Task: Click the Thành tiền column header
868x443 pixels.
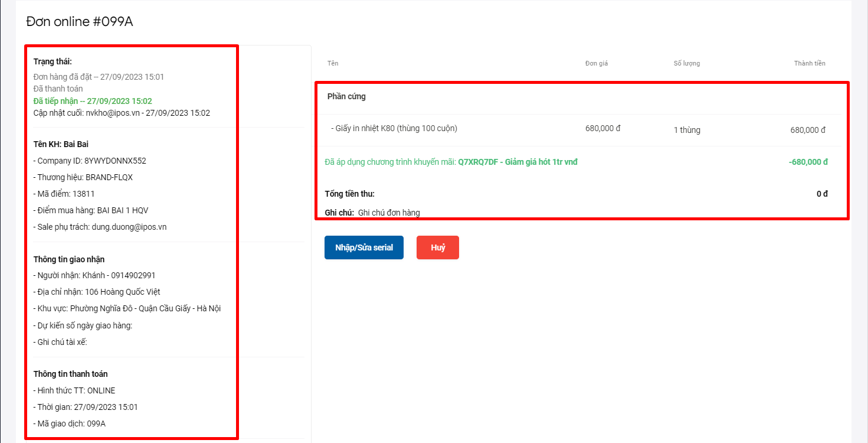Action: click(x=810, y=63)
